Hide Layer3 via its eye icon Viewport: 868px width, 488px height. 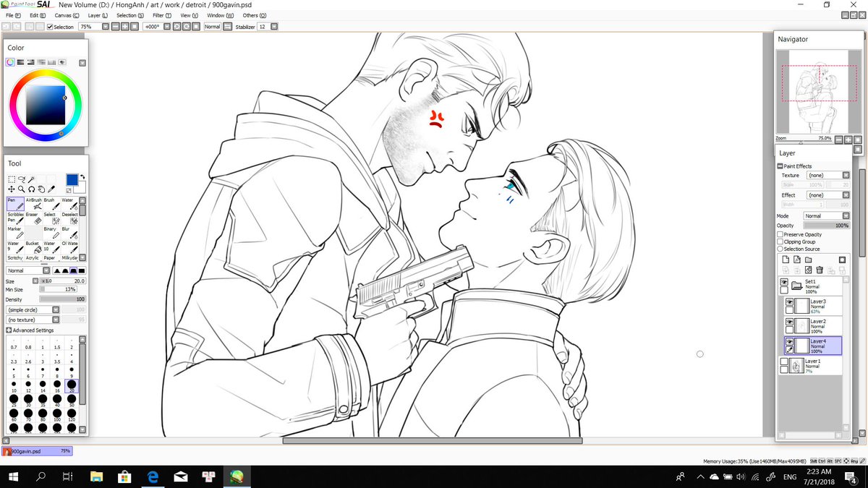click(x=790, y=301)
